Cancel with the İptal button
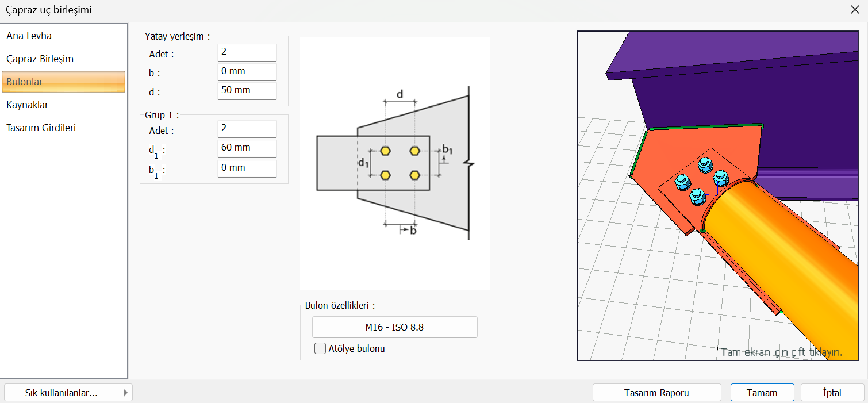Viewport: 868px width, 403px height. (832, 393)
